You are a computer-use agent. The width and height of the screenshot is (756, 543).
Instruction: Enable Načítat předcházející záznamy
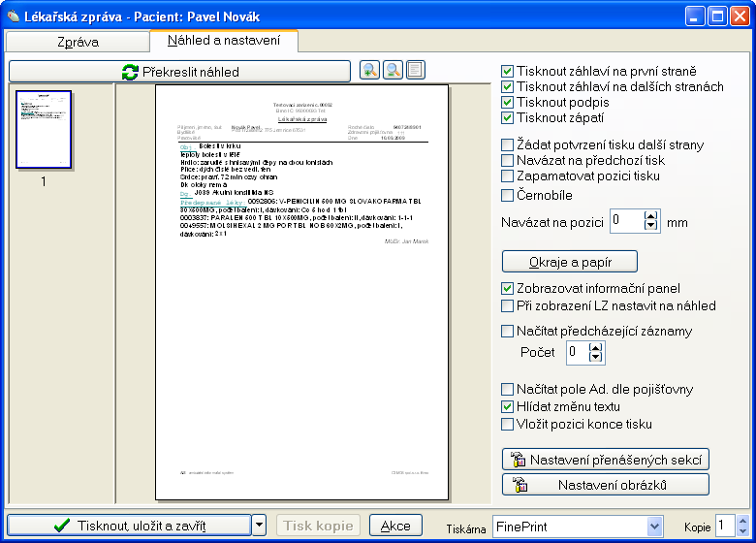tap(507, 331)
